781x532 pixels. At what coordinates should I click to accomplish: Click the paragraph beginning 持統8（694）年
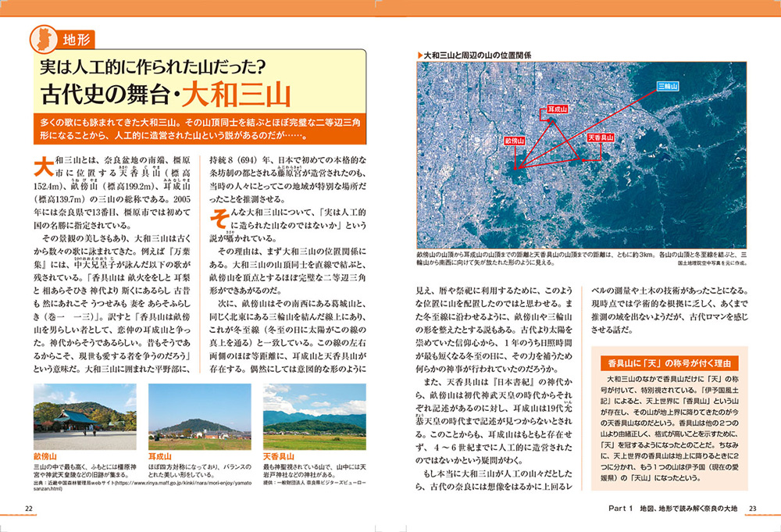287,180
